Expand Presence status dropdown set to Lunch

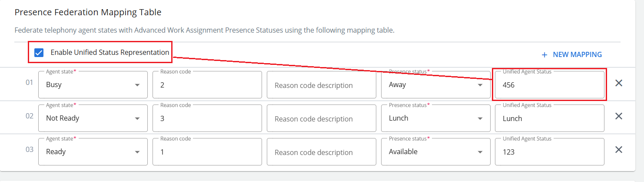(x=435, y=118)
